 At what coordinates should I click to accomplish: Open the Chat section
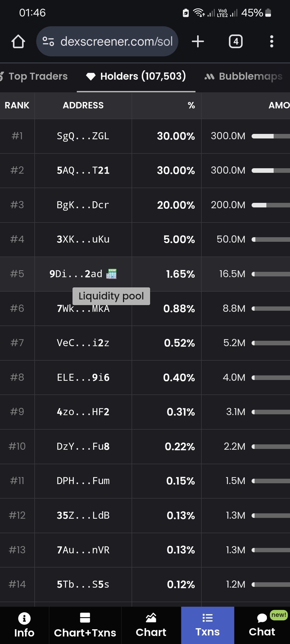(262, 625)
